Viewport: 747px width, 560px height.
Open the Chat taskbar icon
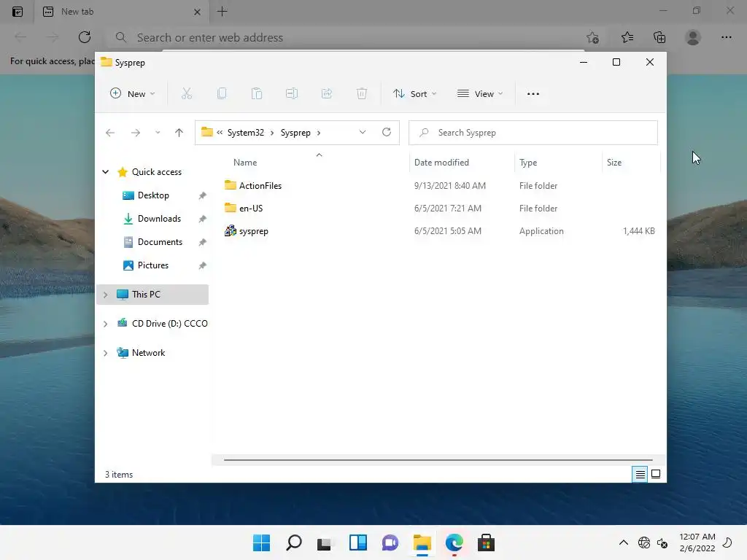[x=390, y=542]
